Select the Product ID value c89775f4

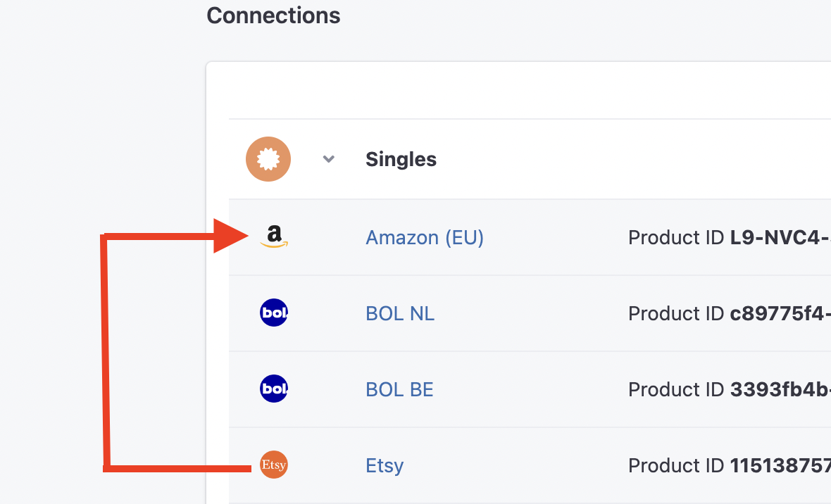pos(780,313)
